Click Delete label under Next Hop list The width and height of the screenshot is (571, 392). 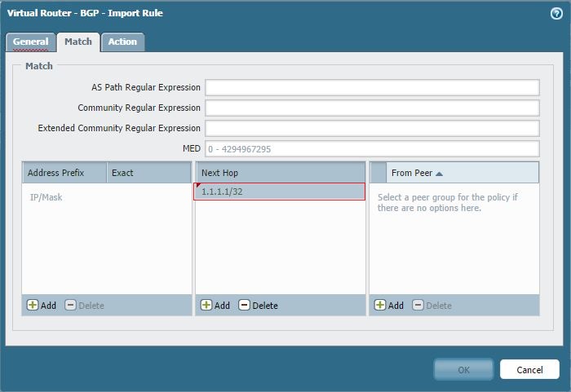coord(265,306)
